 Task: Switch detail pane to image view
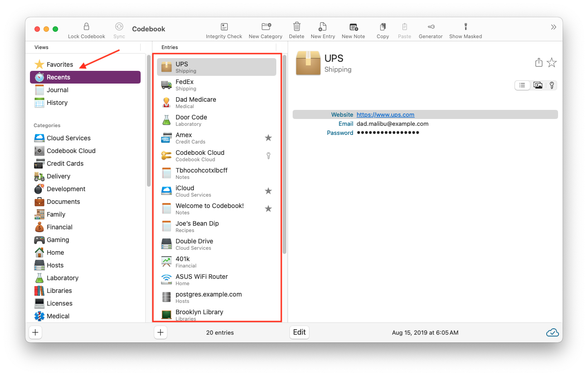point(538,85)
